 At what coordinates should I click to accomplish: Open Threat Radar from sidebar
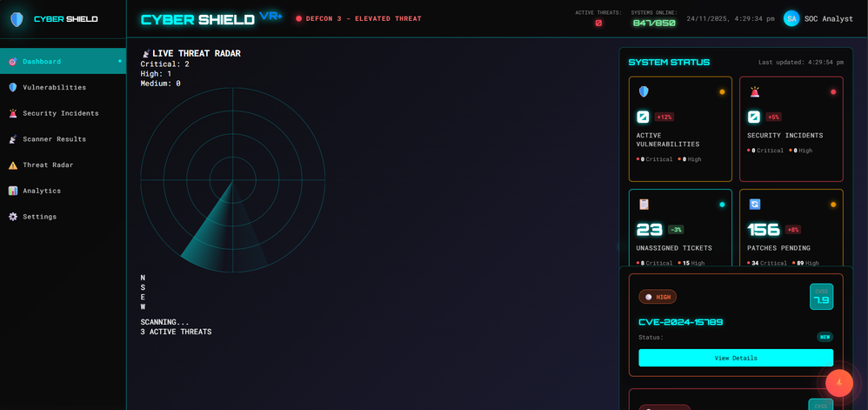coord(63,165)
